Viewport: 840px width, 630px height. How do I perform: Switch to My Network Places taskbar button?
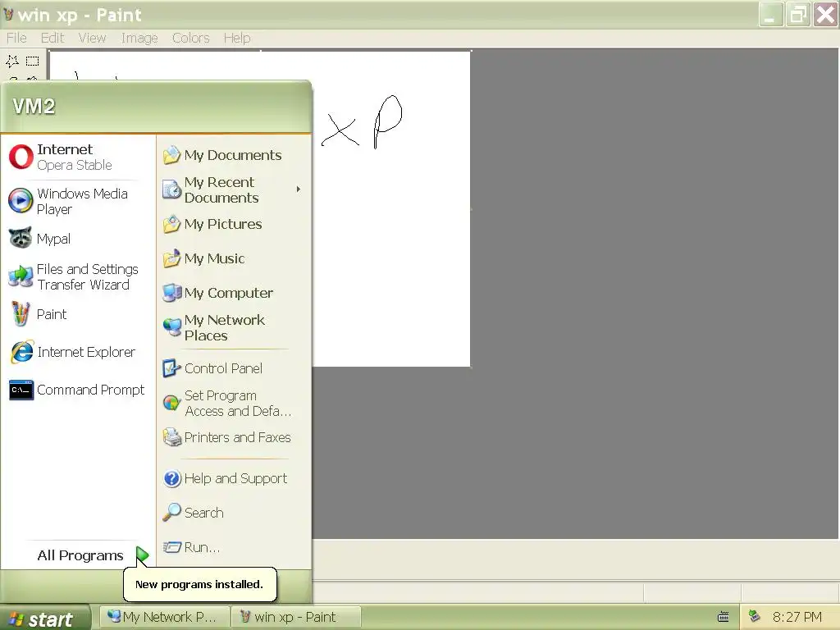tap(164, 617)
